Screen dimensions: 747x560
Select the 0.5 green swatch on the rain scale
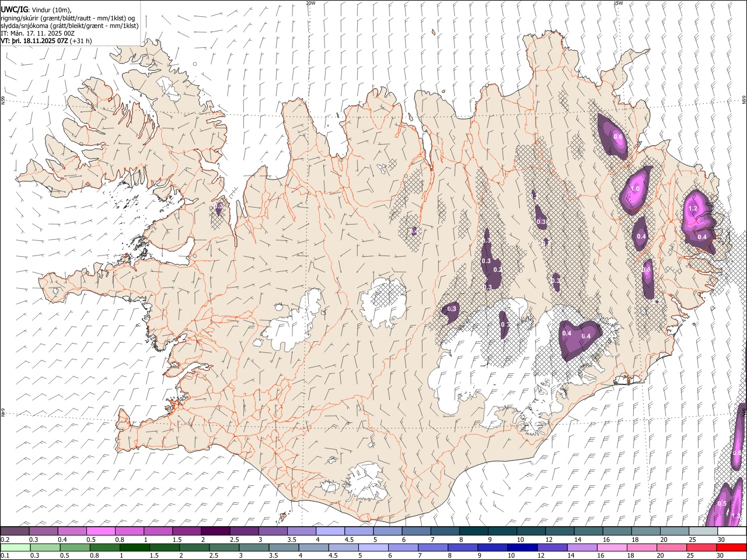coord(75,547)
